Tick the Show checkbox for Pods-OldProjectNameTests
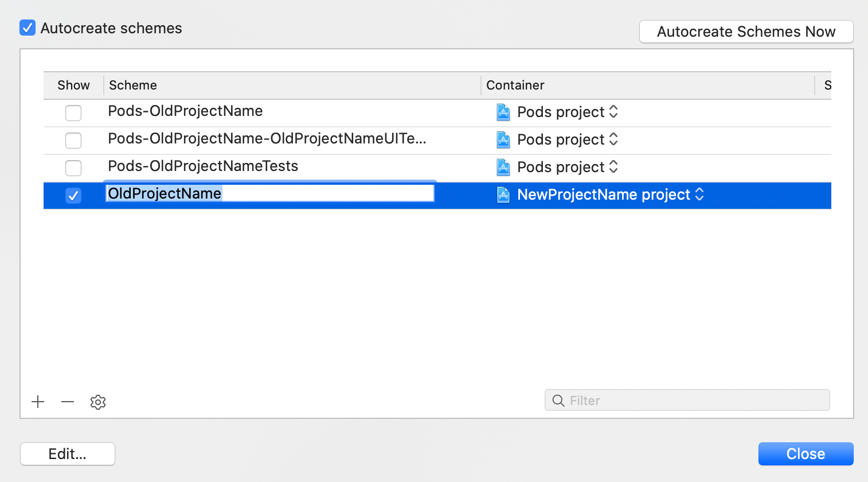This screenshot has height=482, width=868. (x=73, y=168)
